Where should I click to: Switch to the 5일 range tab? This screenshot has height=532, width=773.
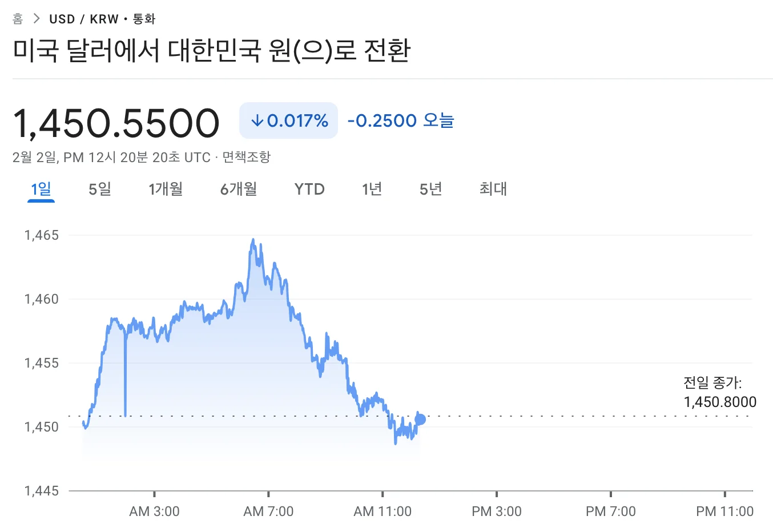pos(100,189)
